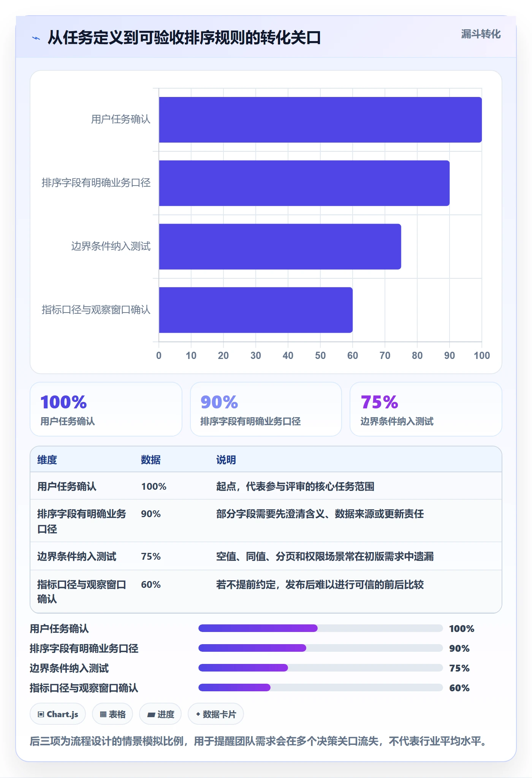Click description 起点，代表参与评审的核心任务范围
Image resolution: width=532 pixels, height=778 pixels.
(x=295, y=486)
